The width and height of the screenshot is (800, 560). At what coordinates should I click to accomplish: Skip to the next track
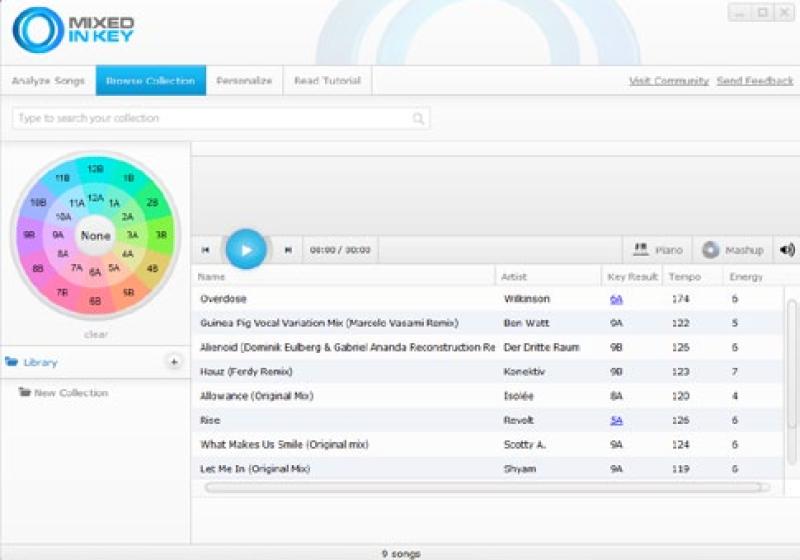click(x=288, y=250)
